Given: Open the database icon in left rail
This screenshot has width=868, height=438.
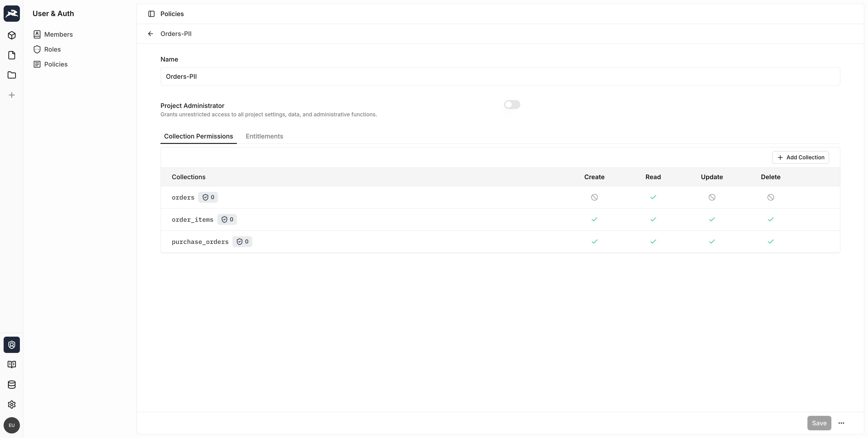Looking at the screenshot, I should pyautogui.click(x=12, y=384).
